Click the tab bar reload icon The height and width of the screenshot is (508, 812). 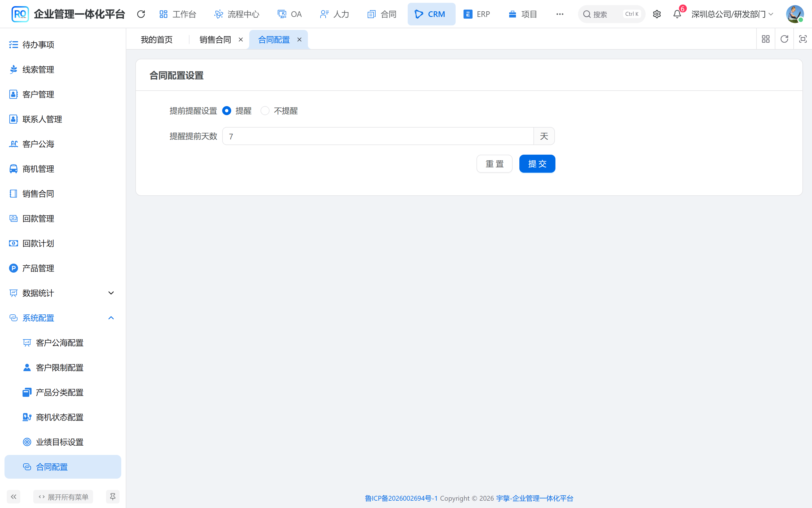click(x=784, y=39)
